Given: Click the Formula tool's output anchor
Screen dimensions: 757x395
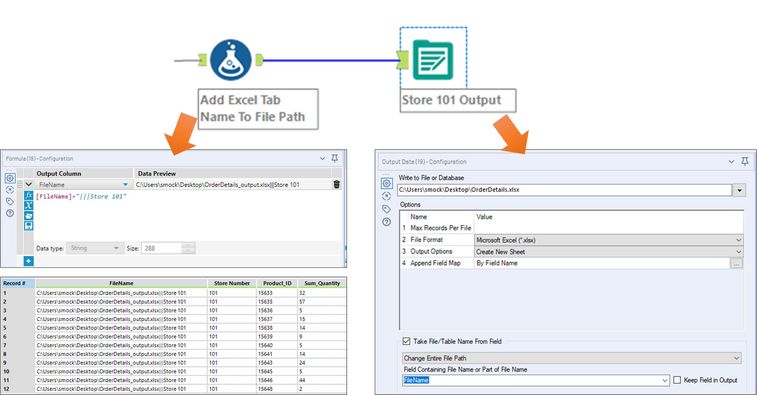Looking at the screenshot, I should click(259, 60).
